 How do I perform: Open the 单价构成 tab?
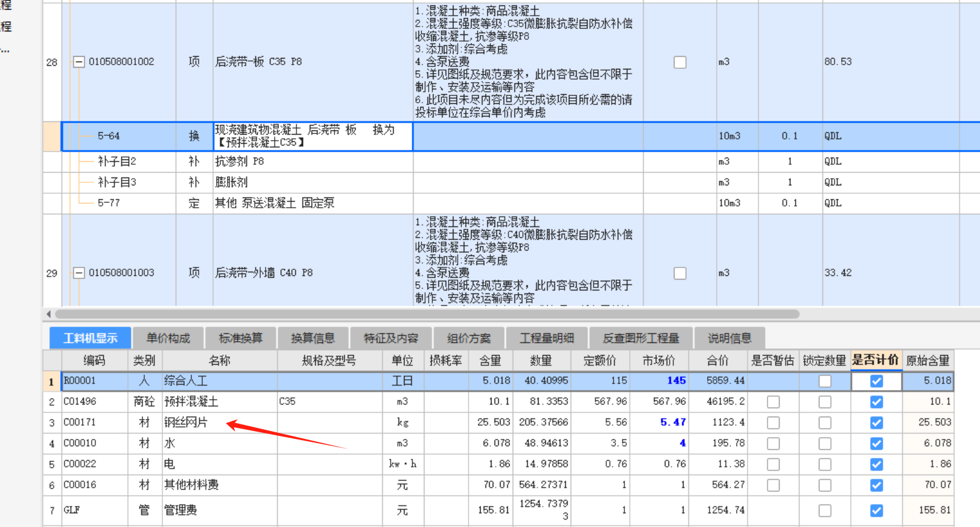point(168,338)
